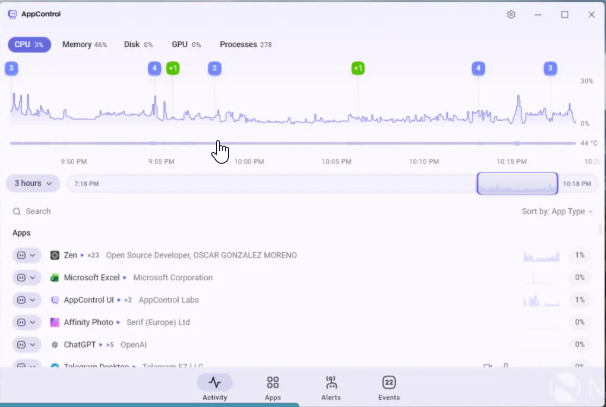Switch to the GPU tab
The width and height of the screenshot is (606, 407).
186,45
